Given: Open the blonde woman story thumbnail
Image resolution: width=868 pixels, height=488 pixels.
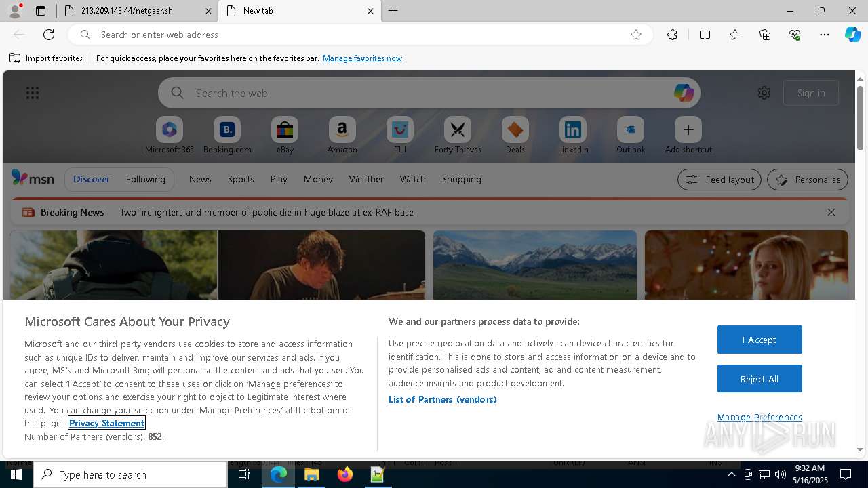Looking at the screenshot, I should 747,265.
